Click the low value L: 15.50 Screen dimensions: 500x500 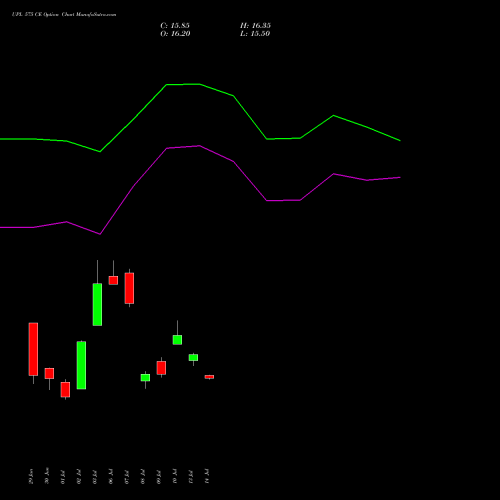click(255, 34)
